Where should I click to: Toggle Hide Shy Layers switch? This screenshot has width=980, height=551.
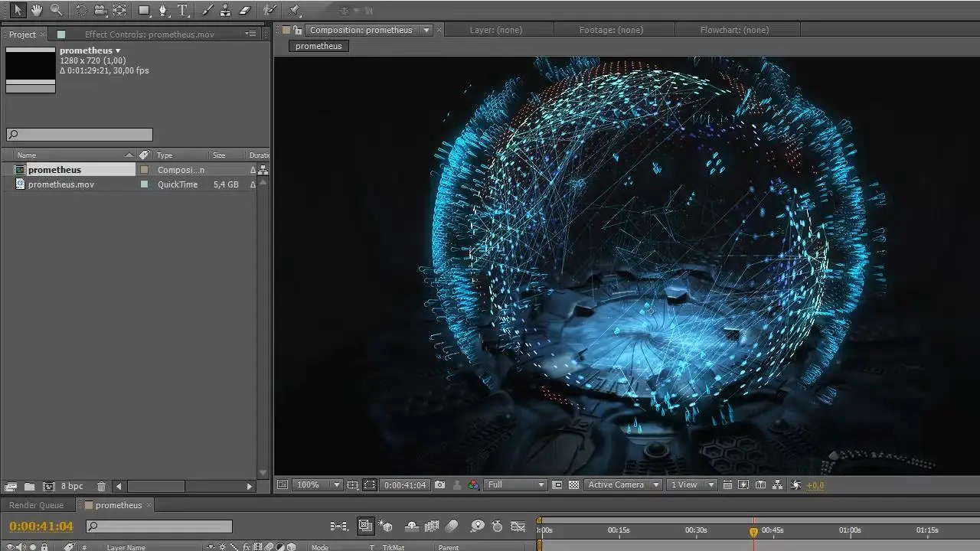point(411,526)
